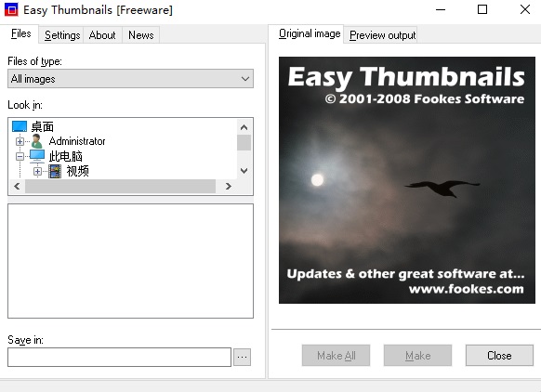The image size is (541, 392).
Task: Open the News tab
Action: click(x=140, y=35)
